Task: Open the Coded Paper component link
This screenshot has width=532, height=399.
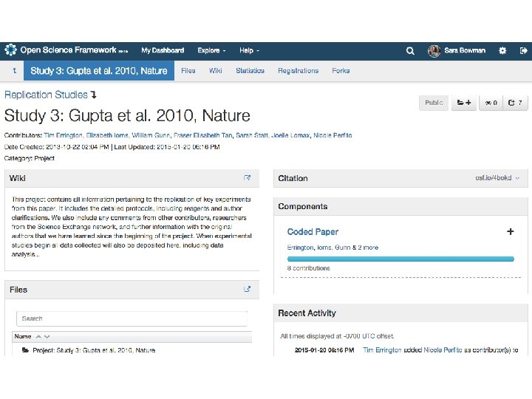Action: (x=313, y=232)
